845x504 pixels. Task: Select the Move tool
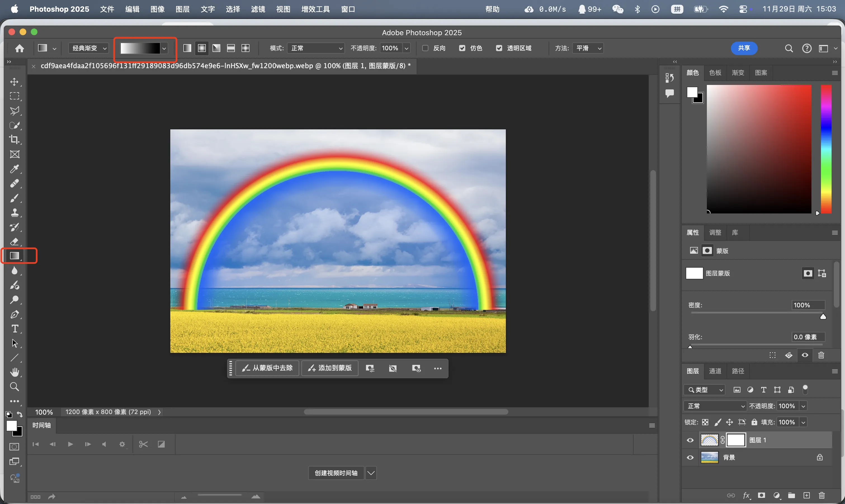click(x=14, y=82)
